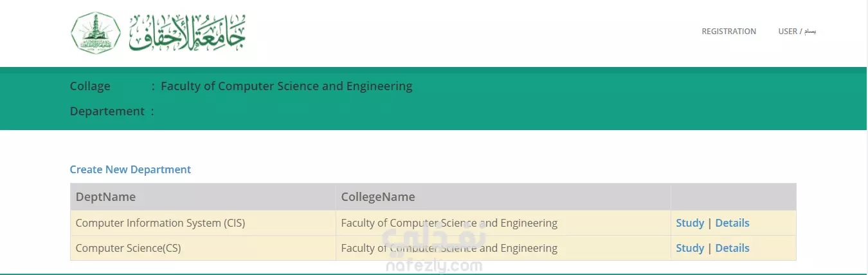Click the Departement label in the green banner

click(107, 111)
